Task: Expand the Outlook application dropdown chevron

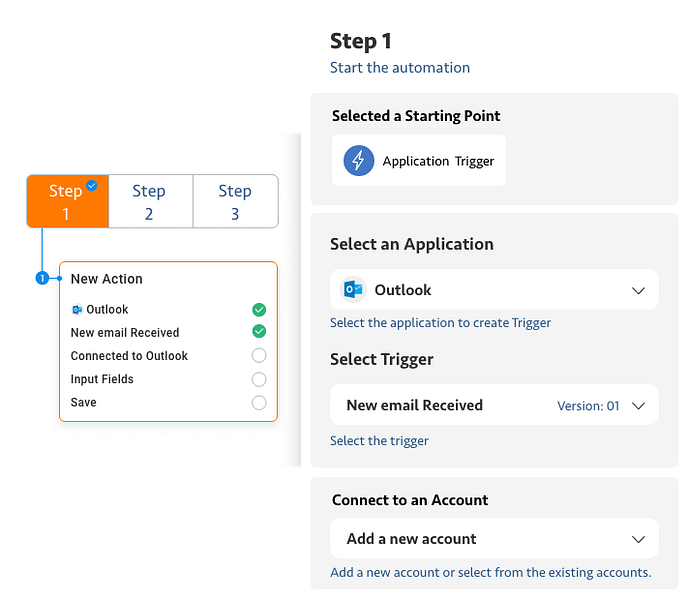Action: click(x=638, y=291)
